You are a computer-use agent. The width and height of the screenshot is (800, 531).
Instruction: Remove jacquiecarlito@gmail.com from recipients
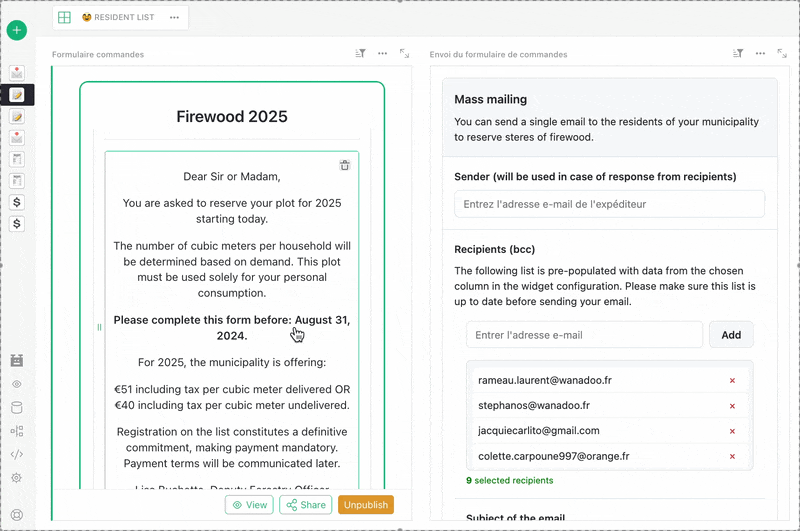pos(732,431)
